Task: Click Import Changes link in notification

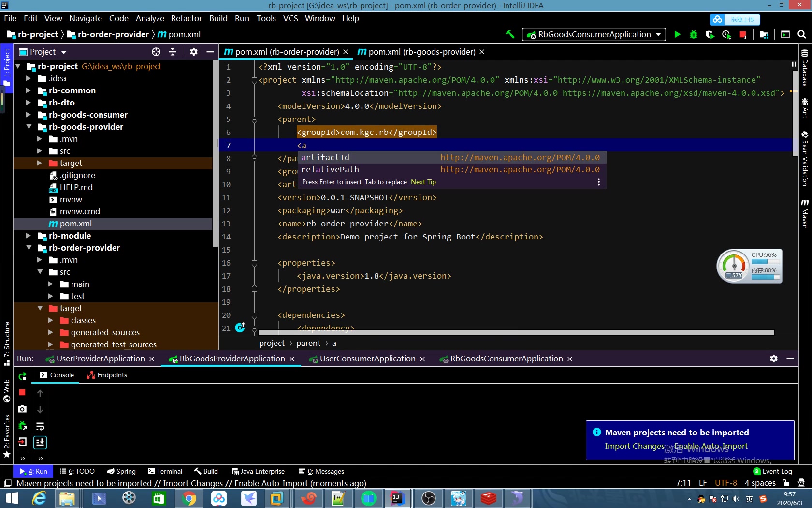Action: point(635,446)
